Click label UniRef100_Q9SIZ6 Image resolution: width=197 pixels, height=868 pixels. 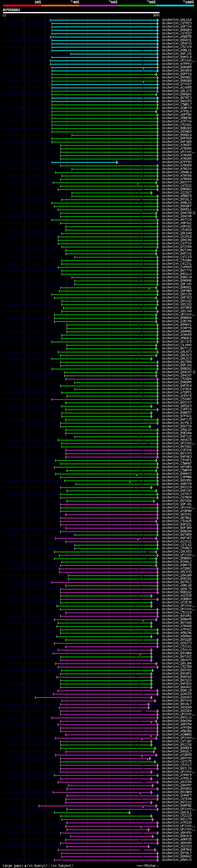coord(177,294)
